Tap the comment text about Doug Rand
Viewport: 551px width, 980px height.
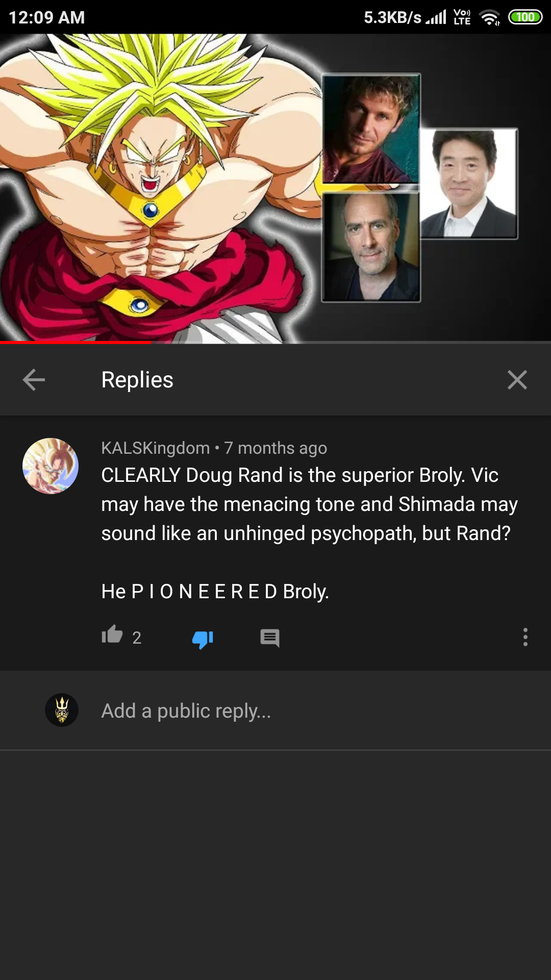pyautogui.click(x=309, y=533)
